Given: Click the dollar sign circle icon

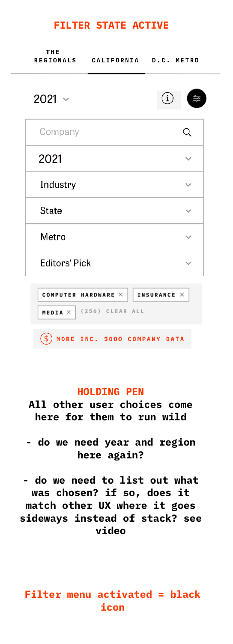Looking at the screenshot, I should 44,339.
